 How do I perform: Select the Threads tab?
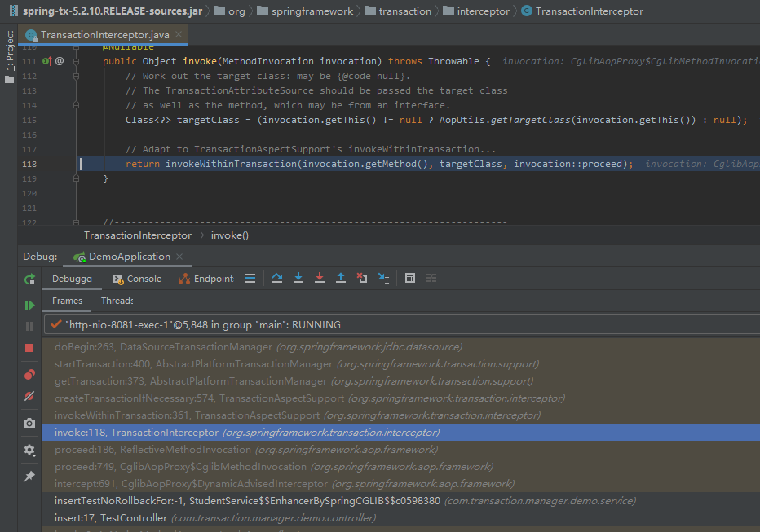click(x=117, y=301)
